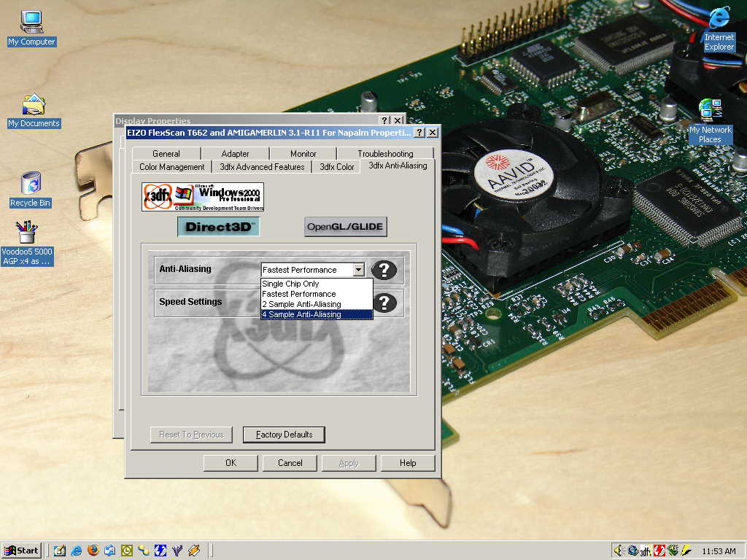747x560 pixels.
Task: Click the context help button in title bar
Action: (419, 133)
